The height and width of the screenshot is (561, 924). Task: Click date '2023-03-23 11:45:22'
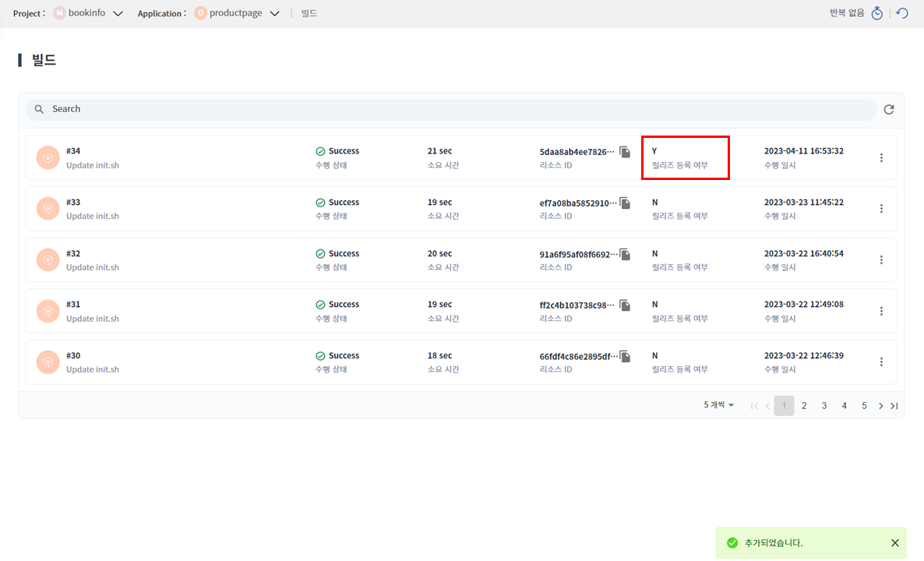[x=804, y=202]
